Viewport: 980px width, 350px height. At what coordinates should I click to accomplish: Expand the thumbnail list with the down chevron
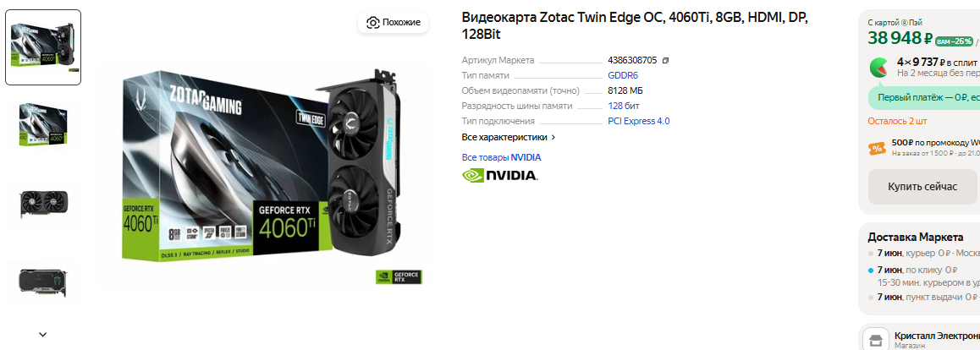[x=42, y=335]
